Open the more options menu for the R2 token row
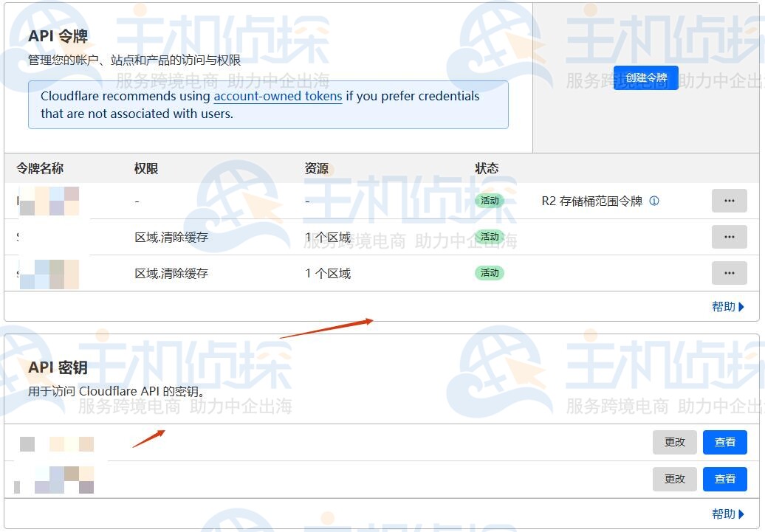 point(729,201)
